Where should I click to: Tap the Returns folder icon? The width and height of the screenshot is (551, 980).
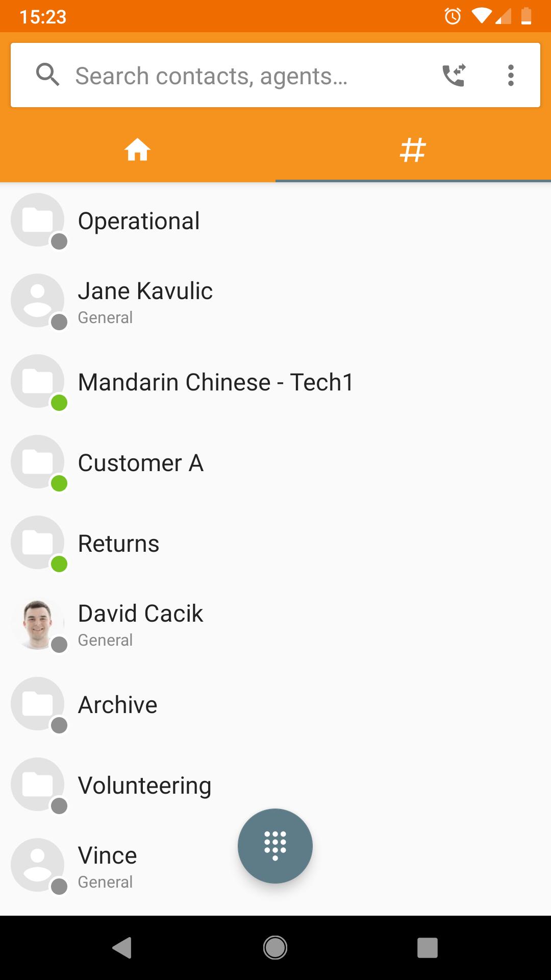38,543
